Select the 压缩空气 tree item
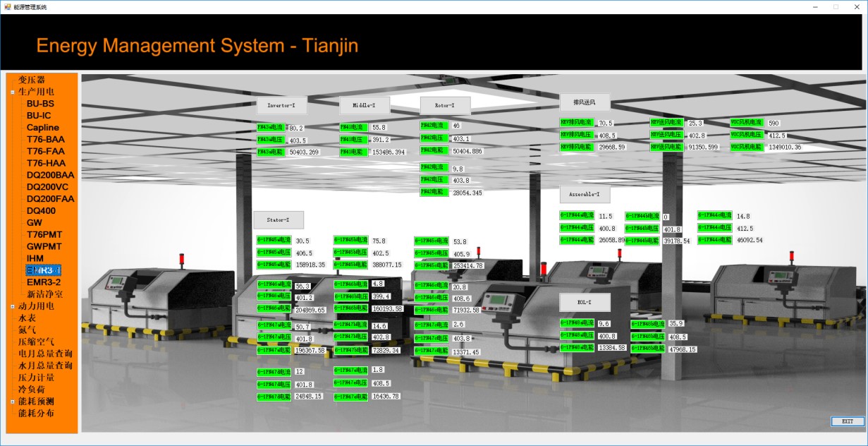The width and height of the screenshot is (868, 446). tap(36, 342)
